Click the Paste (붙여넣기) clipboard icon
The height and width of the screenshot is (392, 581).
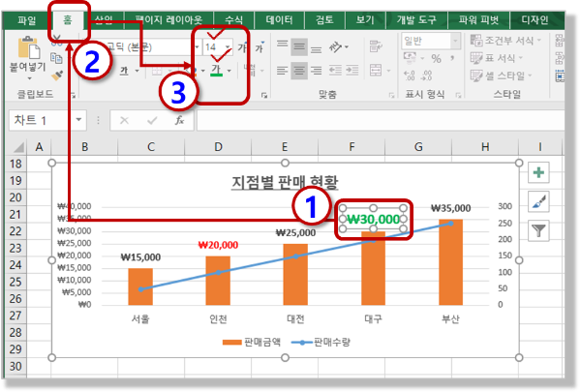[29, 47]
